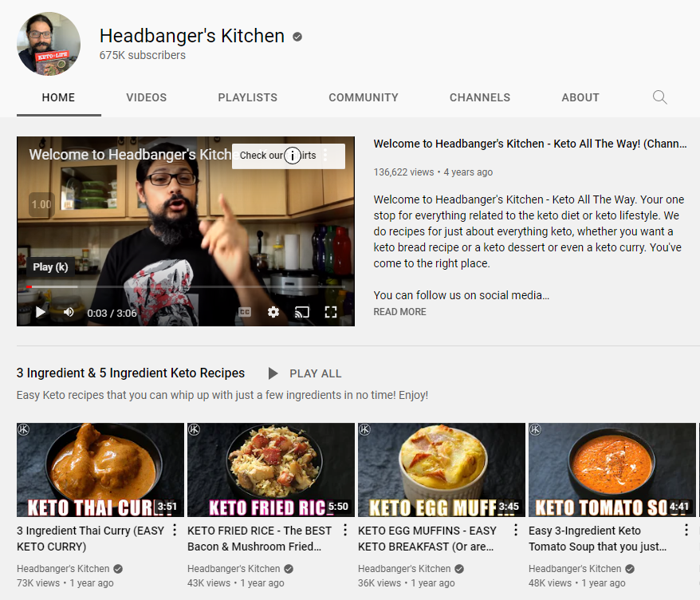Click HK logo on Thai Curry thumbnail
The image size is (700, 600).
coord(23,430)
